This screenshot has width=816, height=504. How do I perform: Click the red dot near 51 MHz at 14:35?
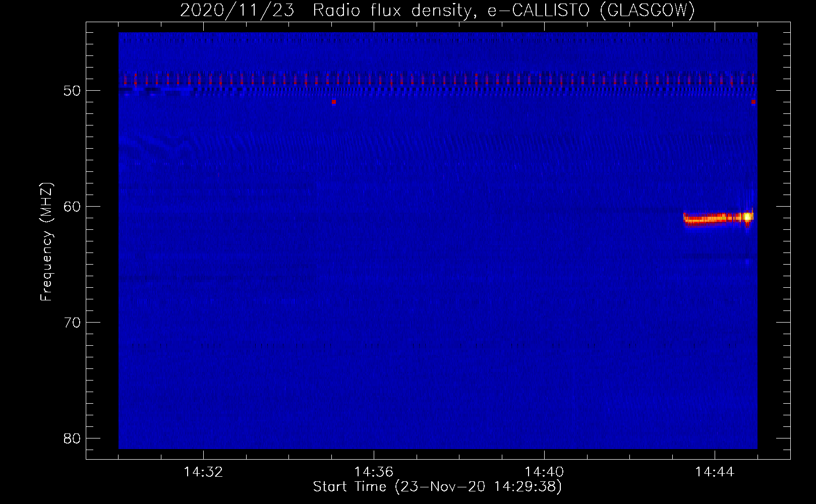pos(333,102)
